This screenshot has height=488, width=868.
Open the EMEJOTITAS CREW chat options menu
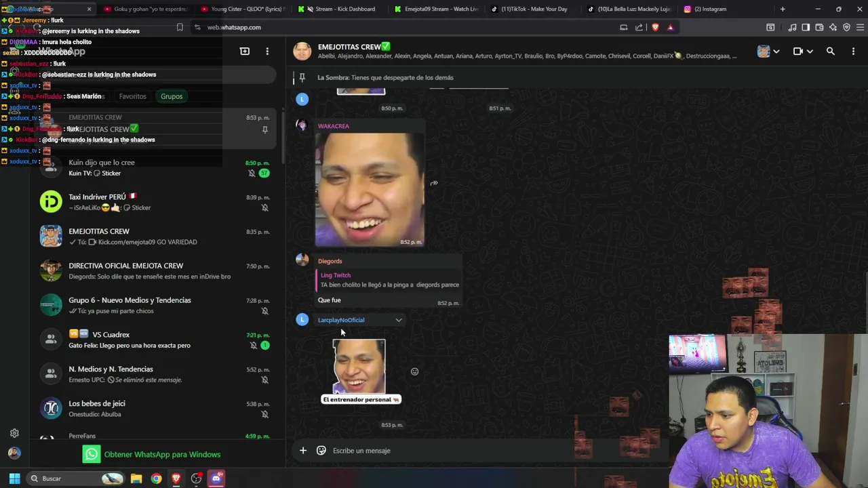coord(853,52)
